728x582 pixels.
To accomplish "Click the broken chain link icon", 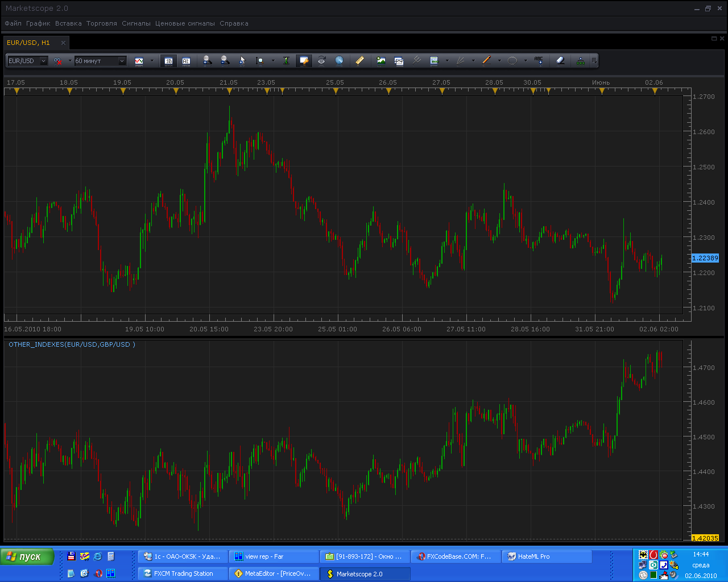I will (57, 61).
